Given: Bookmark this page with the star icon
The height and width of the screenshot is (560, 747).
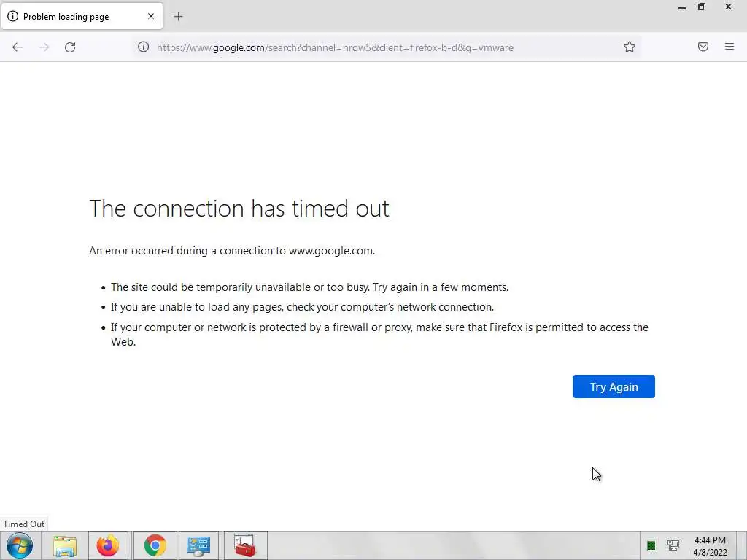Looking at the screenshot, I should (x=630, y=47).
